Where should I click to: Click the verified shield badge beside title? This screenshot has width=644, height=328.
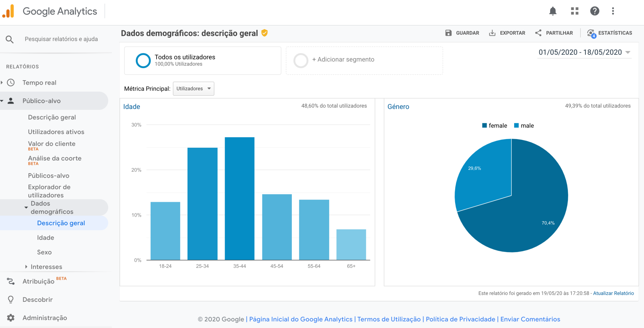coord(264,33)
